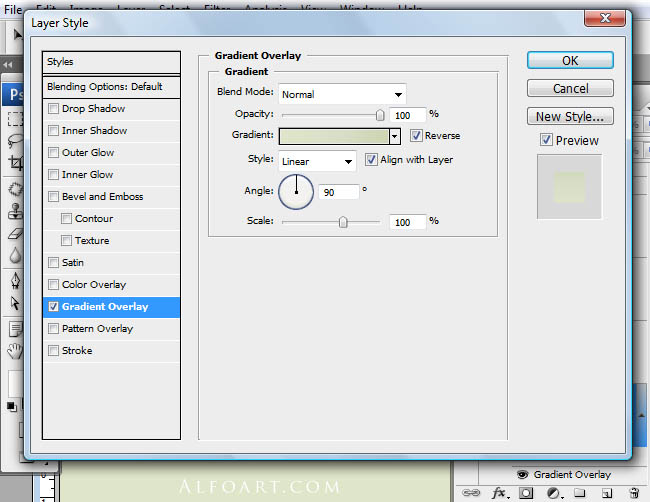Click the Link Layers chain icon
Screen dimensions: 650x502
click(471, 493)
